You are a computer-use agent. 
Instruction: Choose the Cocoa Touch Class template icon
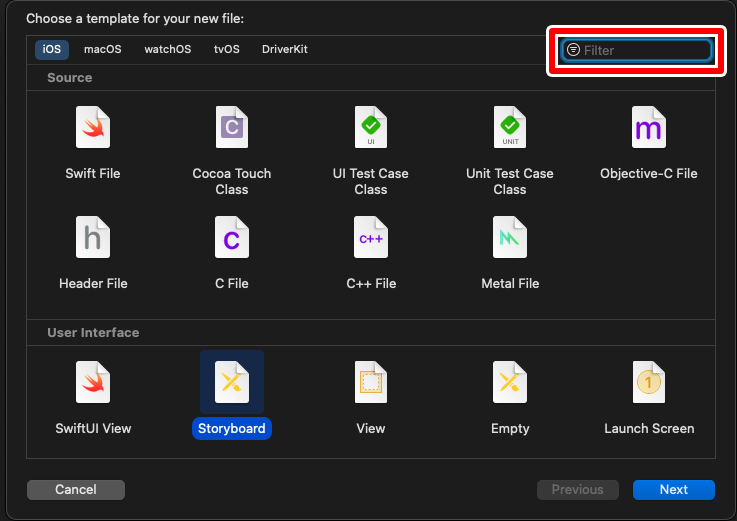(232, 127)
